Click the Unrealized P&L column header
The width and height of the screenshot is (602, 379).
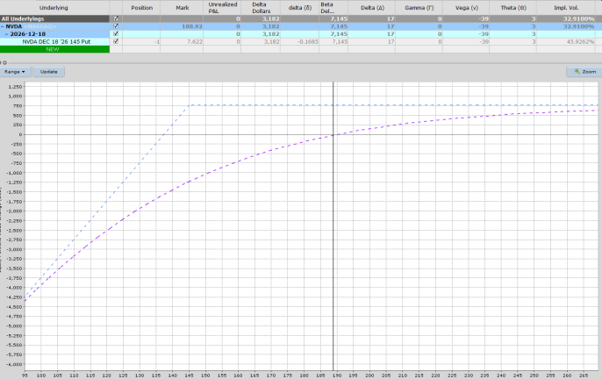[222, 8]
